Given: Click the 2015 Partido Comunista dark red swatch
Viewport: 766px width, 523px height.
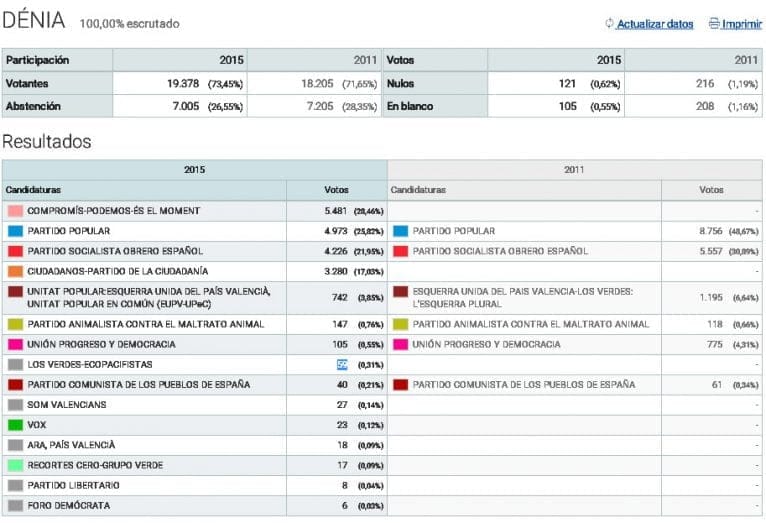Looking at the screenshot, I should [x=15, y=385].
